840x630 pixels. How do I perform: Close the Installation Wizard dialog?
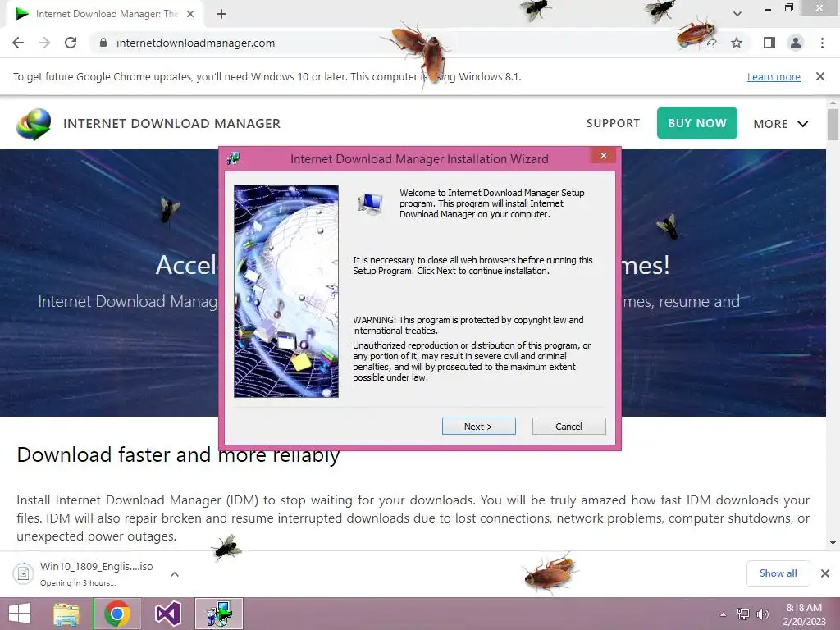point(604,155)
